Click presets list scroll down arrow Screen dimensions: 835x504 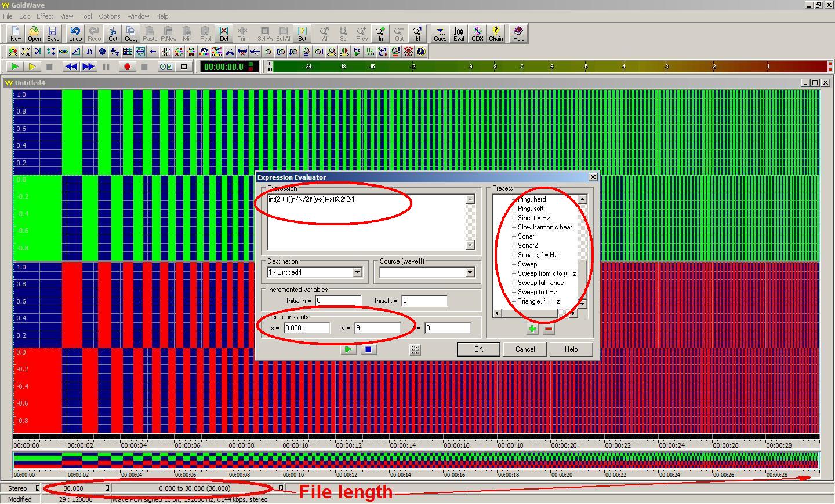582,304
